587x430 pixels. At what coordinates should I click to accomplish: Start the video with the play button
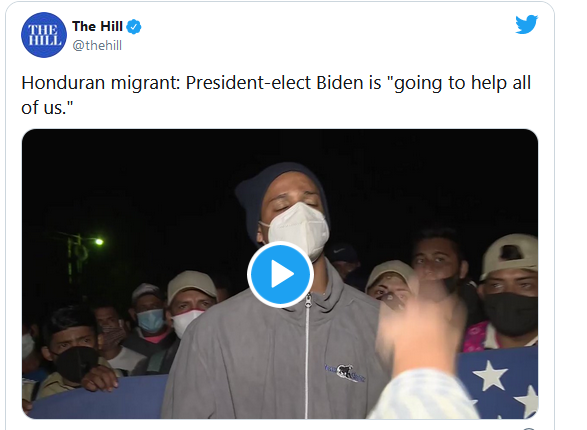[x=280, y=274]
